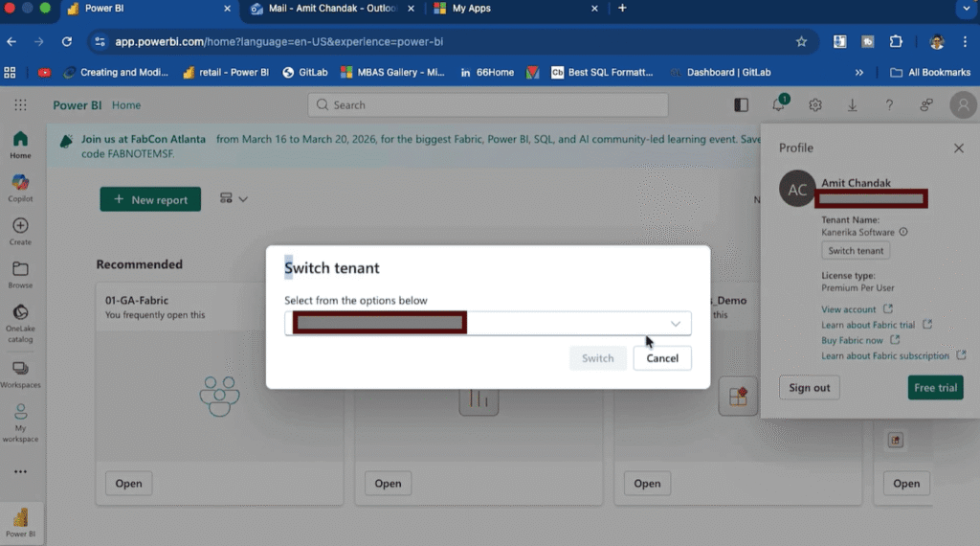This screenshot has width=980, height=546.
Task: Click the profile avatar in header
Action: coord(963,105)
